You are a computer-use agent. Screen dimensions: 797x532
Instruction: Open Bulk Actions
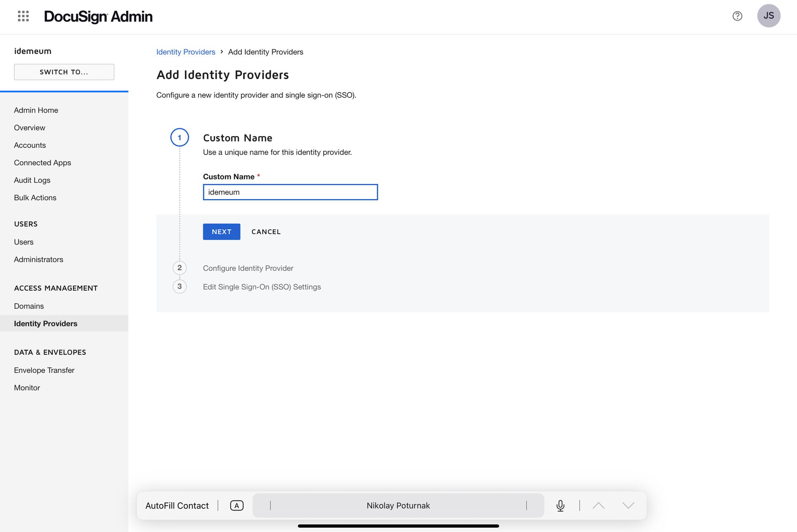(35, 198)
